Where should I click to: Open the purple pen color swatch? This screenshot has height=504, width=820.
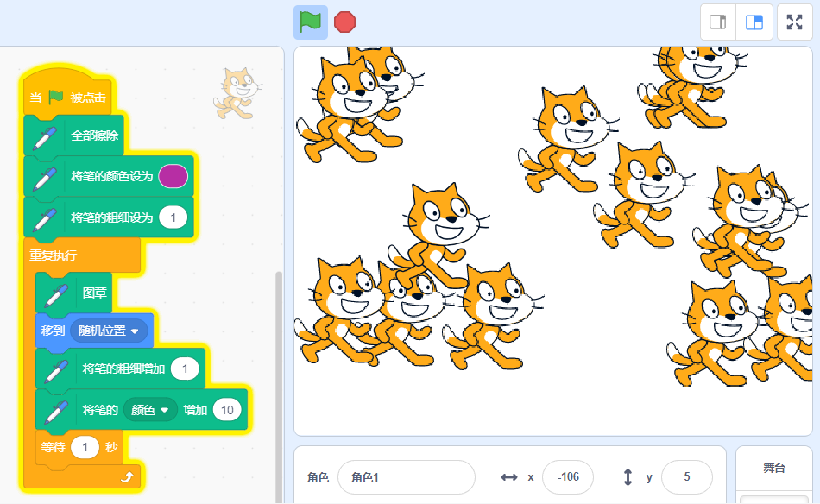pyautogui.click(x=173, y=176)
